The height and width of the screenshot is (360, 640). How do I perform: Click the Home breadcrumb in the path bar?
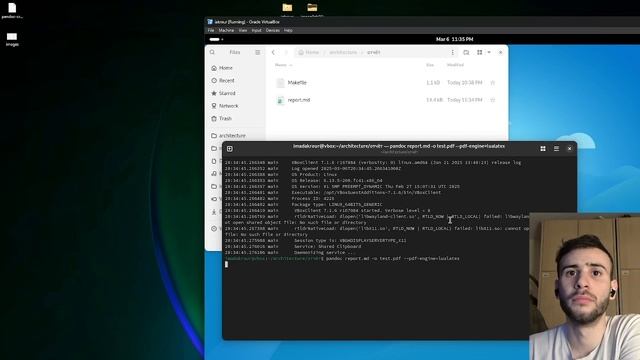(x=309, y=52)
